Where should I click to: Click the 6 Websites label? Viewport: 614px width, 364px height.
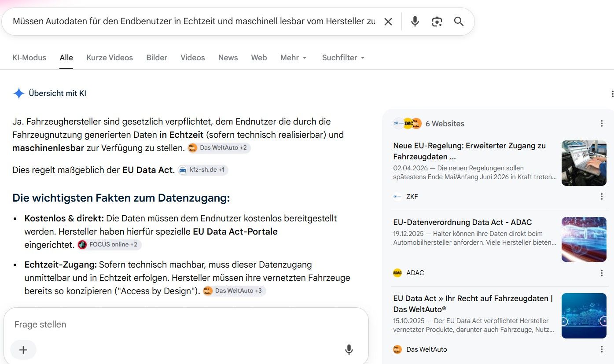445,124
